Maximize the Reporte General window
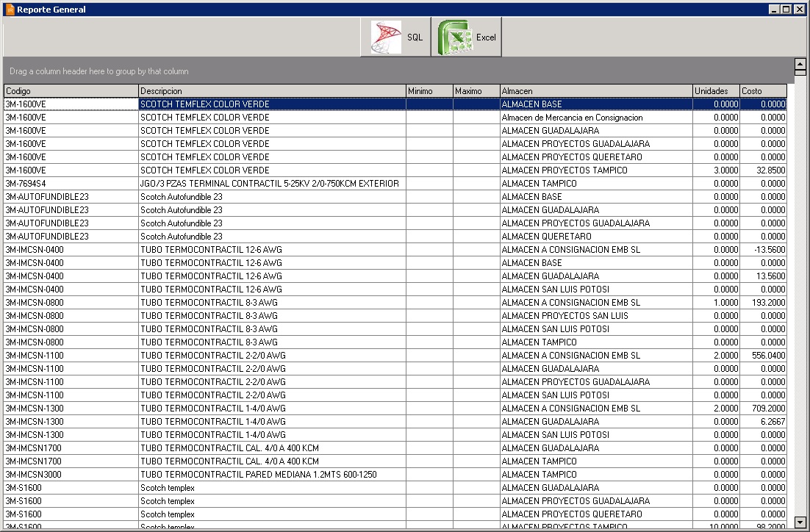 click(x=786, y=10)
